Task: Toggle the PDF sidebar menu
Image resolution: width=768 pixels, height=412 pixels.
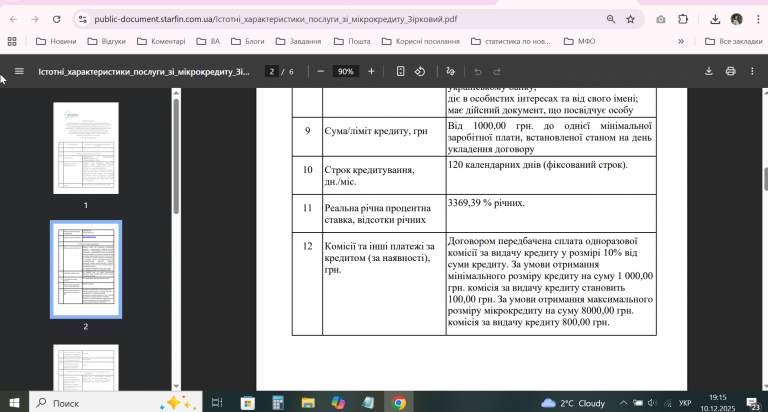Action: coord(19,72)
